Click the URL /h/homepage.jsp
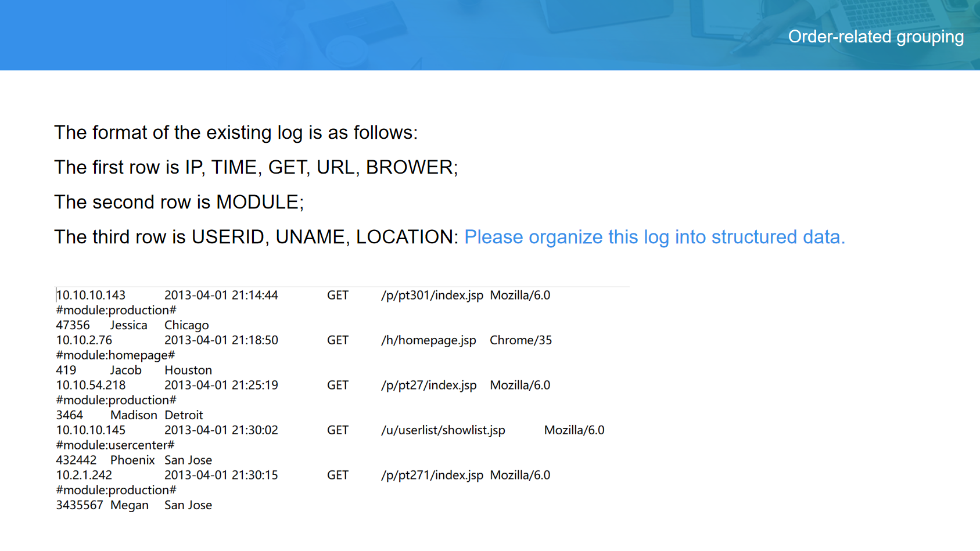Image resolution: width=980 pixels, height=551 pixels. coord(428,340)
